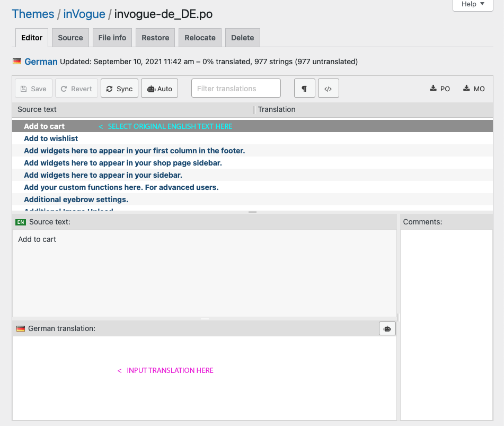The image size is (504, 426).
Task: Toggle code view button
Action: (x=328, y=89)
